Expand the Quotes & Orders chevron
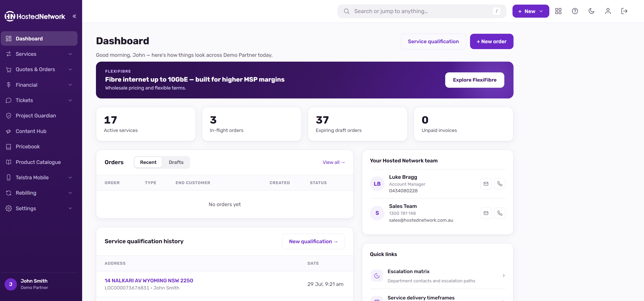644x301 pixels. tap(70, 69)
